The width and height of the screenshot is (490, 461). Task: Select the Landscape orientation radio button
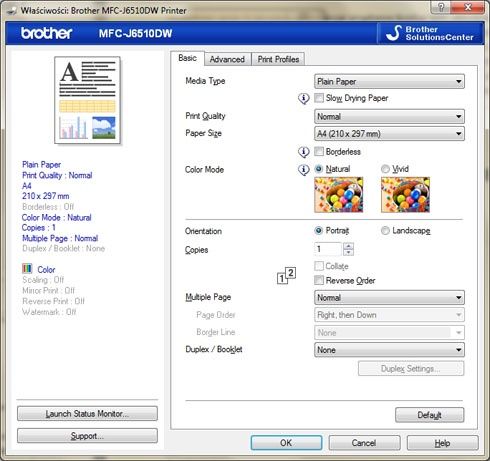[x=385, y=230]
